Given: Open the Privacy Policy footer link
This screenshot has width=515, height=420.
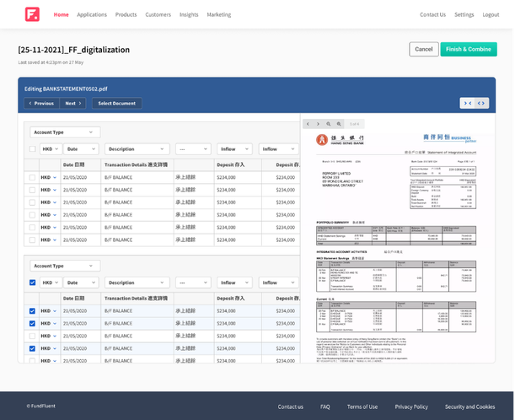Looking at the screenshot, I should (411, 407).
